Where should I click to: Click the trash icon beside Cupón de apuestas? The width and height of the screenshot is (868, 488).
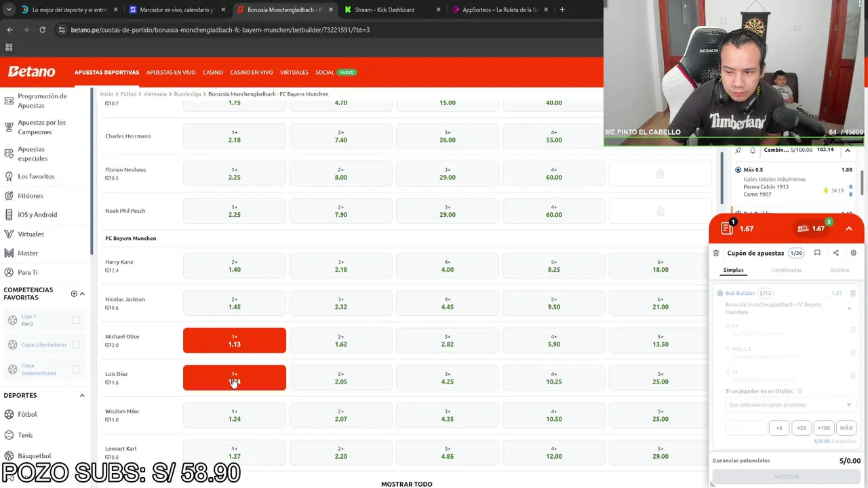[x=716, y=253]
